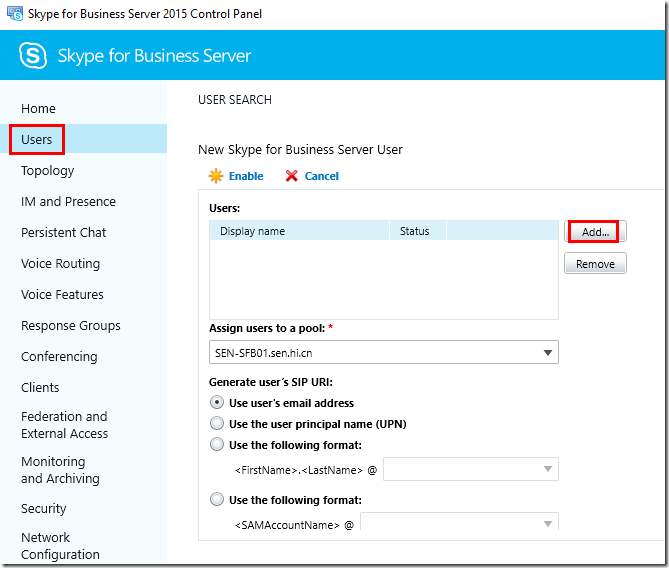The height and width of the screenshot is (568, 669).
Task: Navigate to Response Groups
Action: [71, 326]
